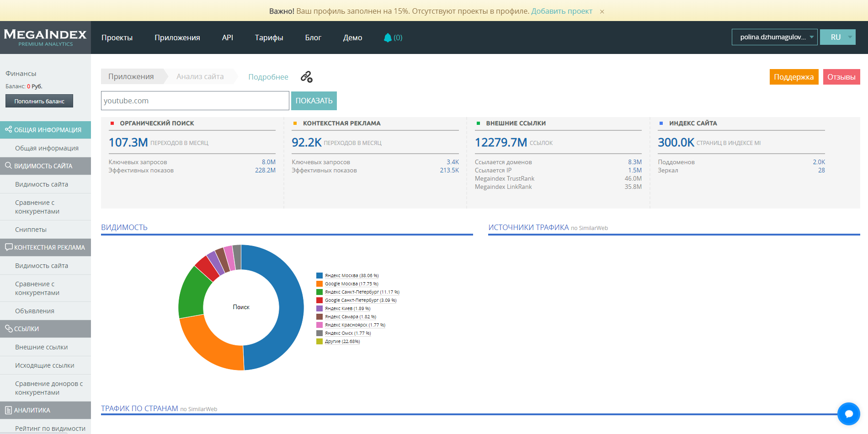This screenshot has height=434, width=868.
Task: Click the КОНТЕКСТНАЯ РЕКЛАМА sidebar section header
Action: pos(46,247)
